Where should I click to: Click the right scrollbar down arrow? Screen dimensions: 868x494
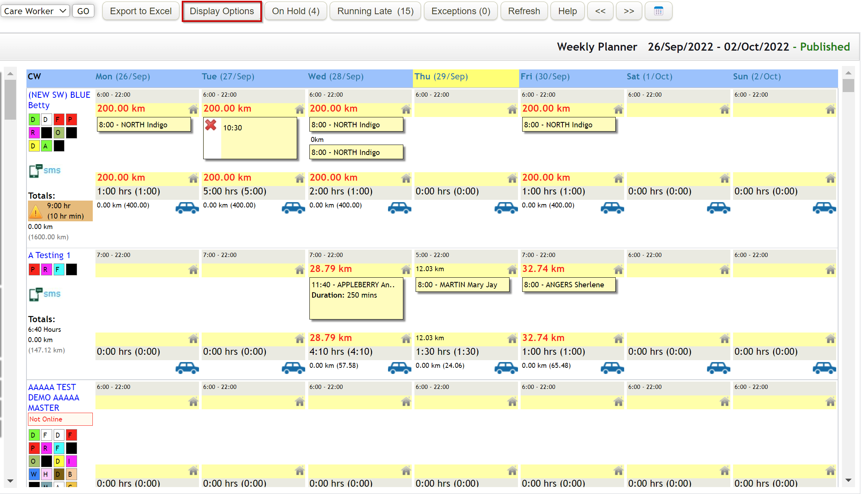pyautogui.click(x=848, y=480)
